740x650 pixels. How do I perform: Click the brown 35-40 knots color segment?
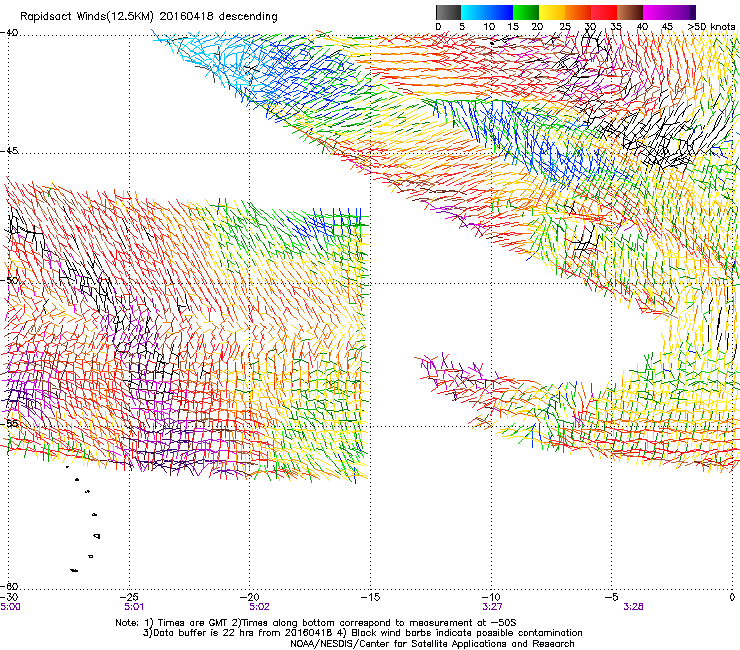630,12
